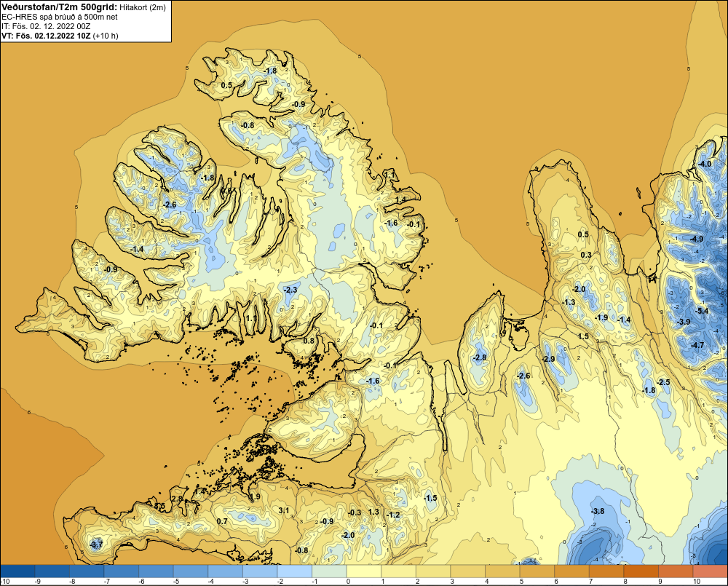The height and width of the screenshot is (586, 728).
Task: Click the 0.7 temperature label
Action: 222,521
